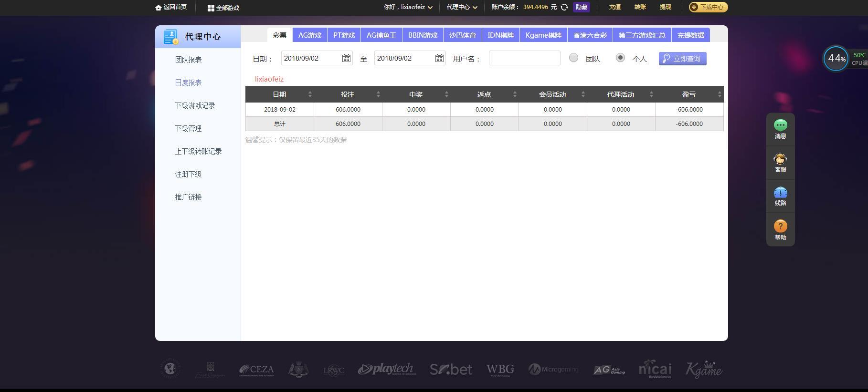
Task: Select the 团队 radio button
Action: 573,58
